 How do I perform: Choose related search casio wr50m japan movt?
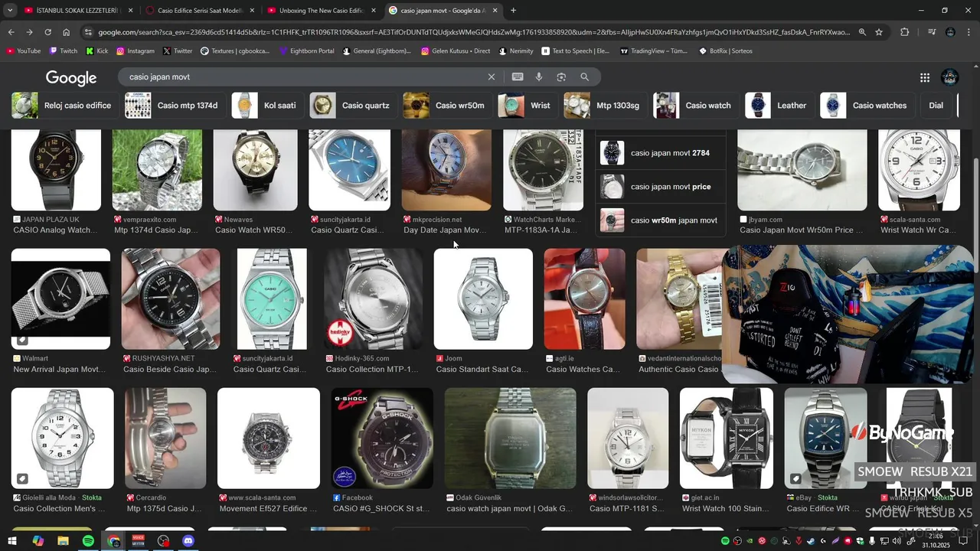[x=661, y=220]
